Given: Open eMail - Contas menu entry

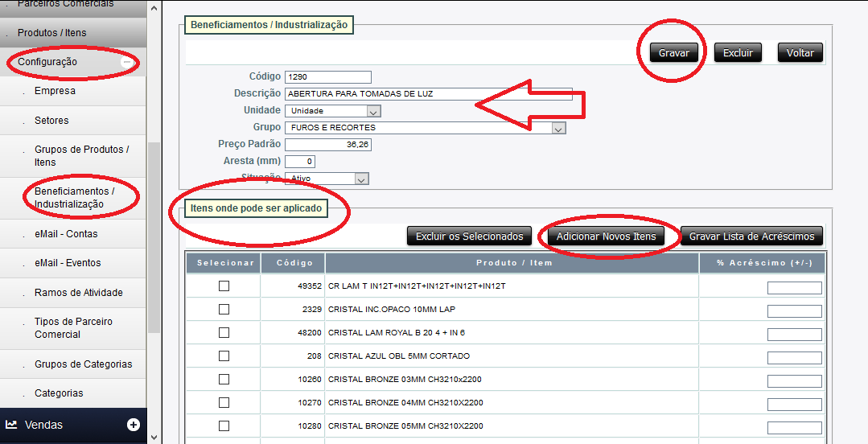Looking at the screenshot, I should tap(66, 234).
